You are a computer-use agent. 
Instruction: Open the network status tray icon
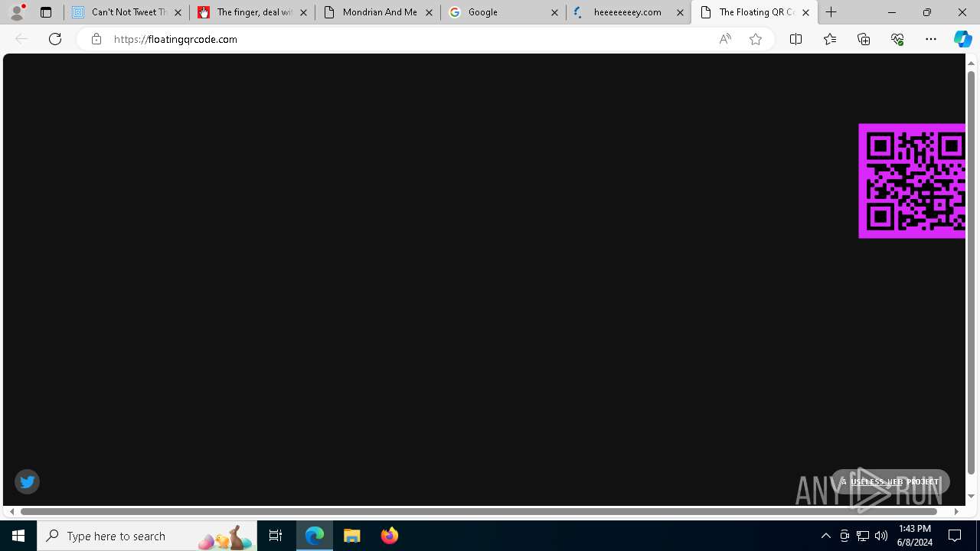click(863, 536)
